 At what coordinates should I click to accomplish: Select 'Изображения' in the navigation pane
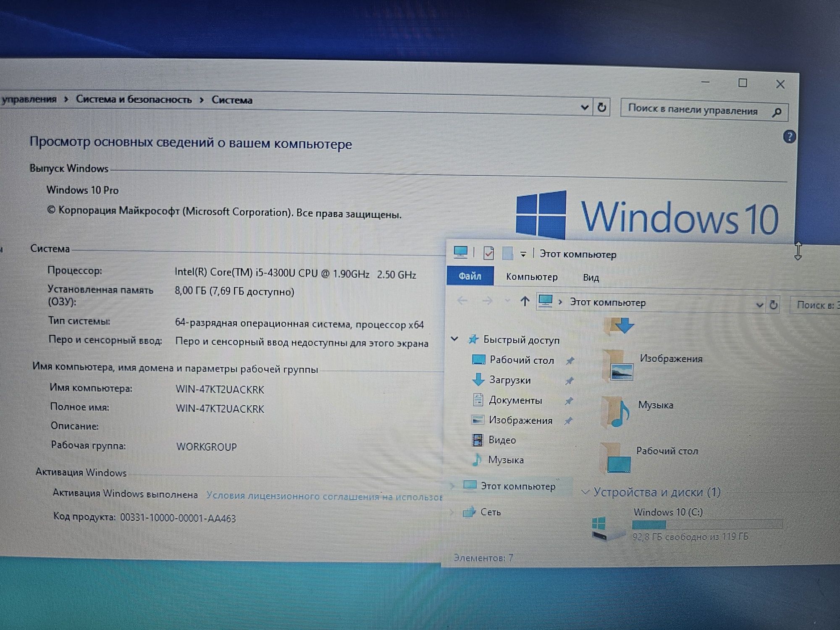520,420
